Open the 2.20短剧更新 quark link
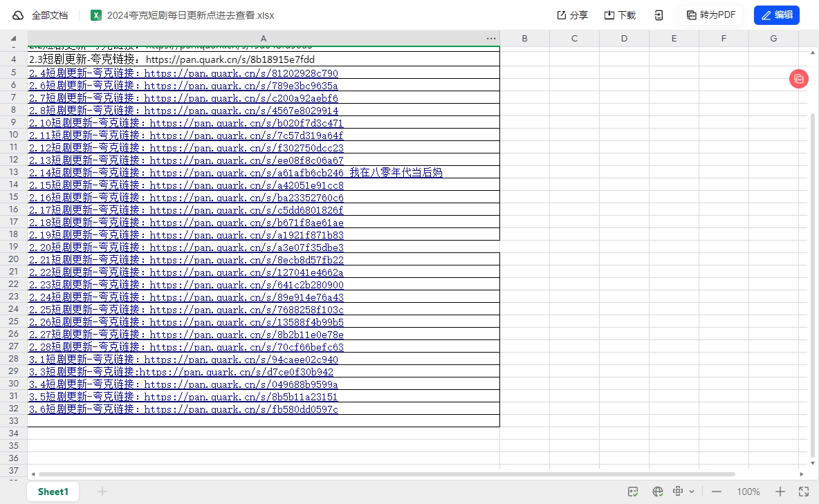The width and height of the screenshot is (819, 504). point(186,248)
